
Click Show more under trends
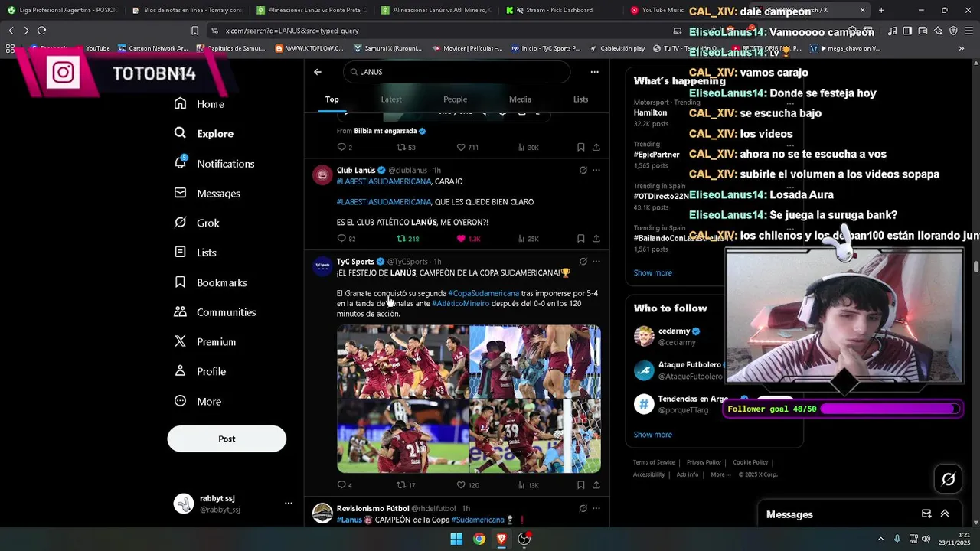(x=653, y=273)
